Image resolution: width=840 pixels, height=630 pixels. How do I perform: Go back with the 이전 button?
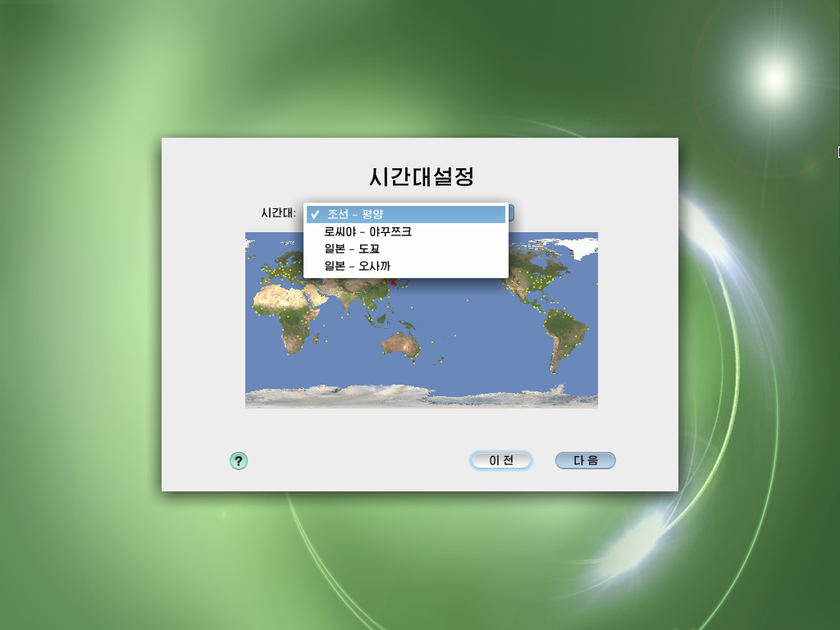click(x=501, y=461)
